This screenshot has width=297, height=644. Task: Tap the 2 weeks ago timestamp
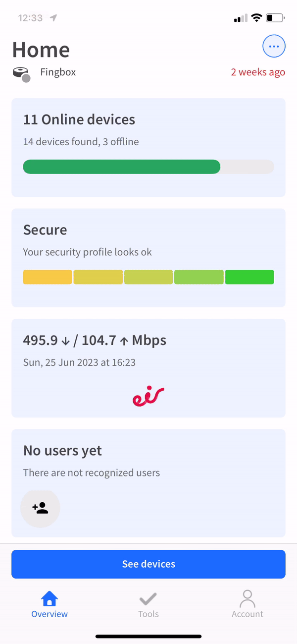point(258,72)
